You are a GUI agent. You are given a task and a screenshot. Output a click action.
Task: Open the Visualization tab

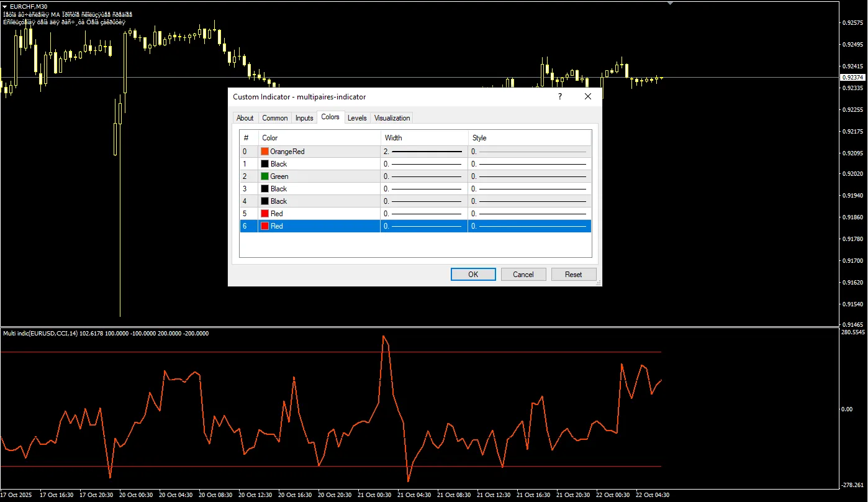[x=392, y=118]
